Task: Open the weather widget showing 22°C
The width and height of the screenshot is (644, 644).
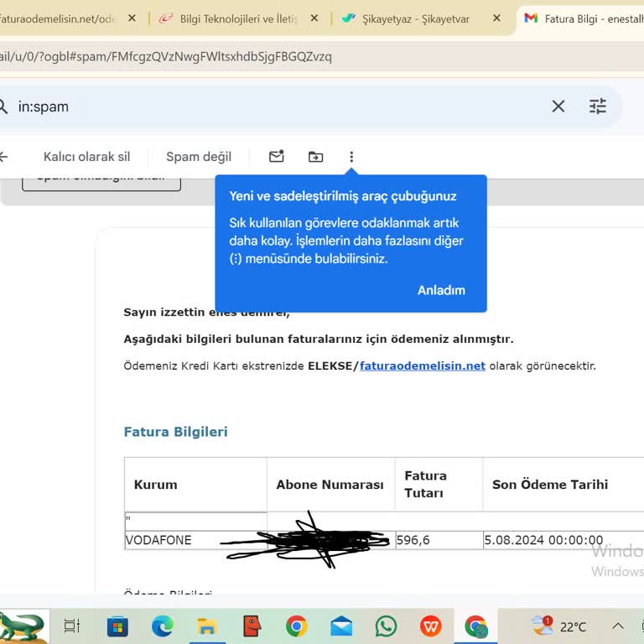Action: (x=559, y=626)
